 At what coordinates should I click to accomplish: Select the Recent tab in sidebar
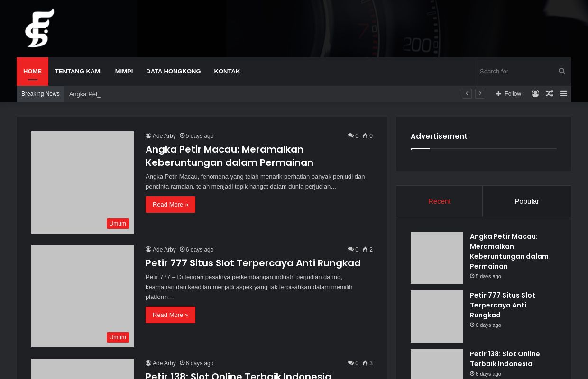(439, 201)
